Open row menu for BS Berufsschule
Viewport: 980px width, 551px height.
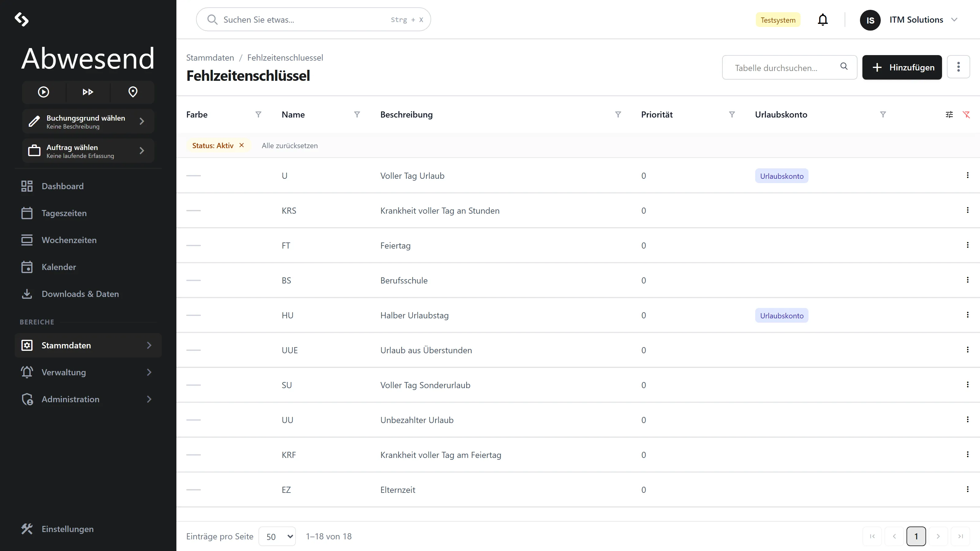click(967, 280)
